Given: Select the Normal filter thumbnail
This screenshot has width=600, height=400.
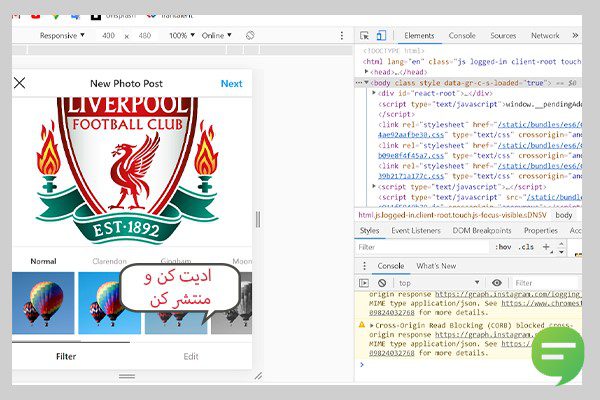Looking at the screenshot, I should click(x=43, y=303).
